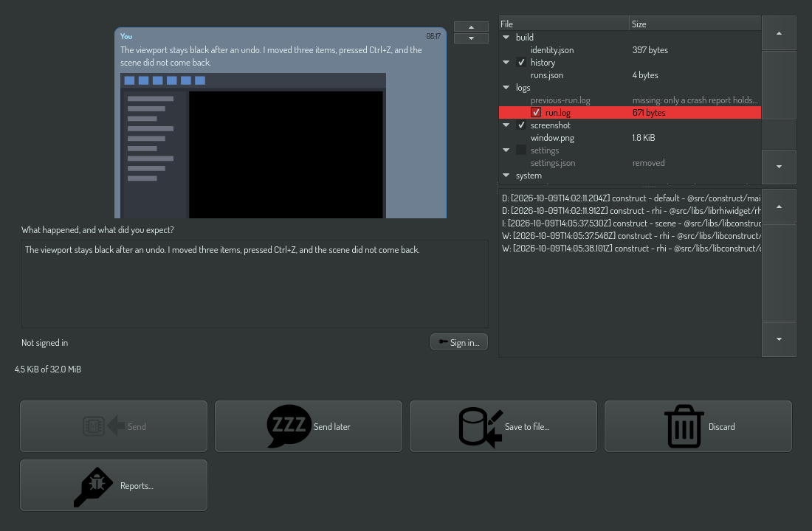Screen dimensions: 812x531
Task: Click log line timestamped 14:05:37.530Z
Action: click(x=630, y=223)
